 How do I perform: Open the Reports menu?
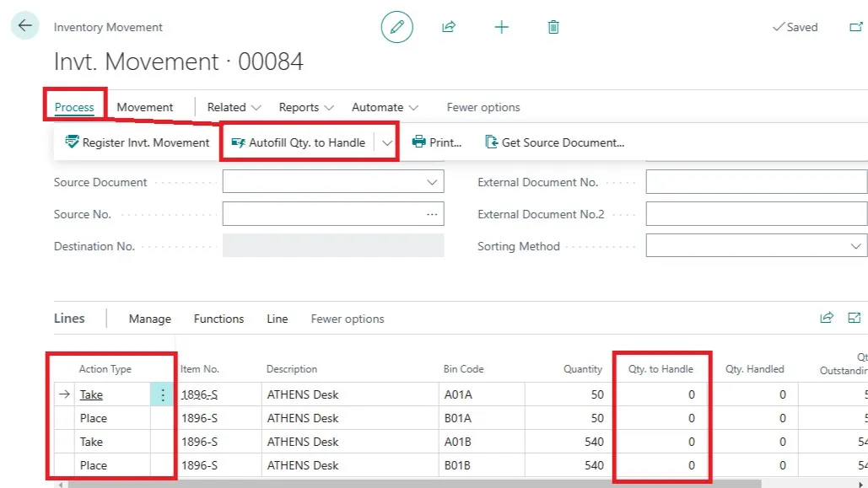pos(306,107)
